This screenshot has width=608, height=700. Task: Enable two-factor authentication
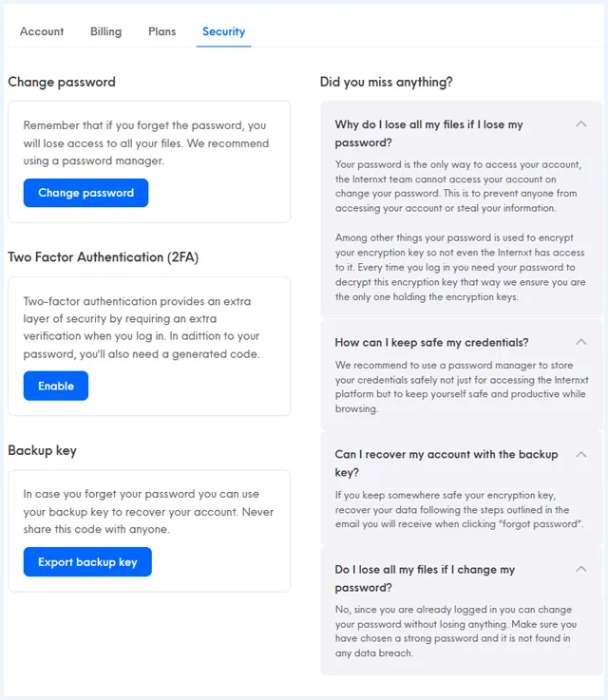click(56, 386)
